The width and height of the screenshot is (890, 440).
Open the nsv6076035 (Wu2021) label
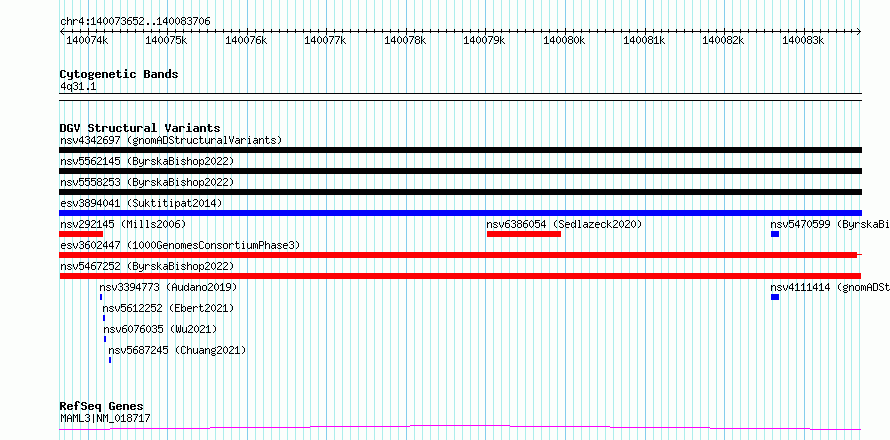[x=161, y=329]
